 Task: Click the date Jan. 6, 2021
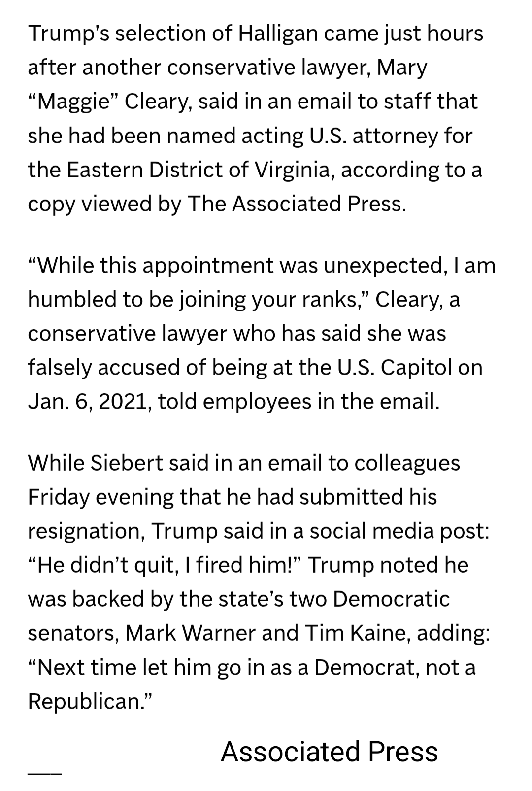[87, 402]
